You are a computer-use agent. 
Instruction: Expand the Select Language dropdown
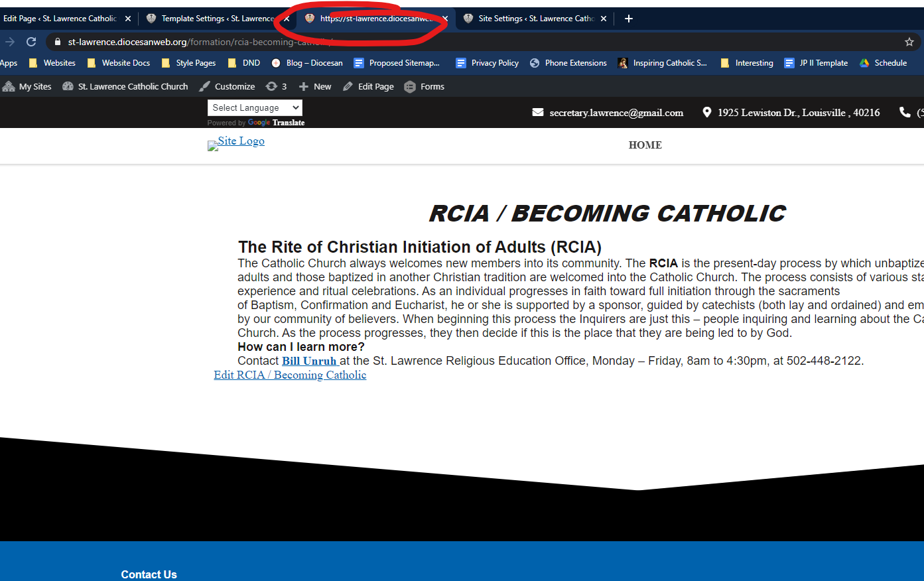(x=255, y=107)
